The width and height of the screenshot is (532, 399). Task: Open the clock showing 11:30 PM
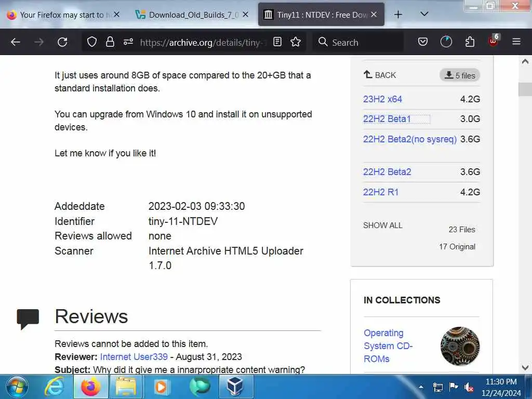coord(501,387)
